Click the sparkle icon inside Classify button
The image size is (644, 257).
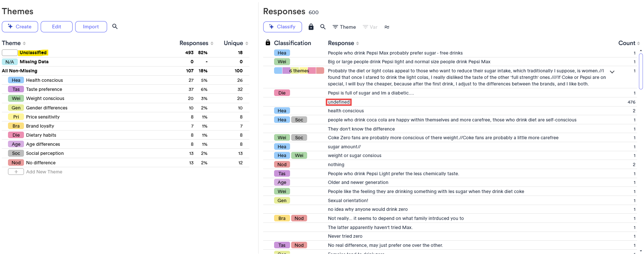[x=271, y=27]
